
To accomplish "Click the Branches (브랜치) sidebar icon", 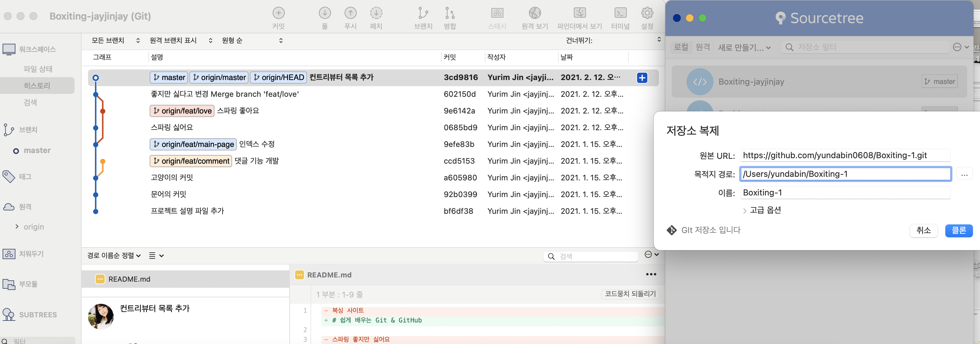I will click(x=9, y=130).
